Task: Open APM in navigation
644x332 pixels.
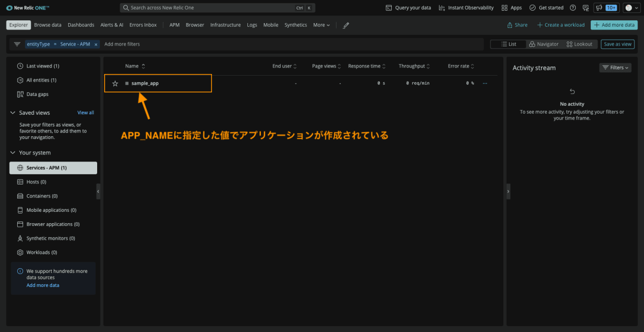Action: (174, 25)
